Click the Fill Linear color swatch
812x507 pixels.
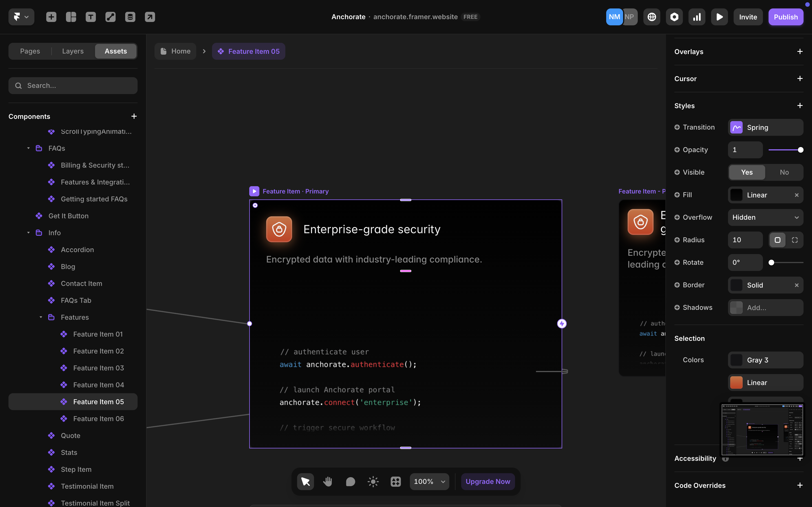pyautogui.click(x=736, y=195)
